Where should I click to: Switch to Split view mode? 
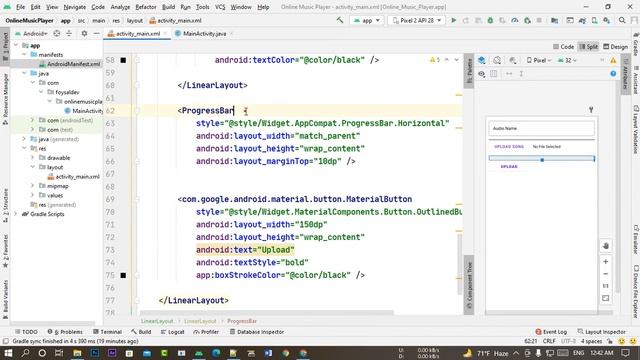588,47
